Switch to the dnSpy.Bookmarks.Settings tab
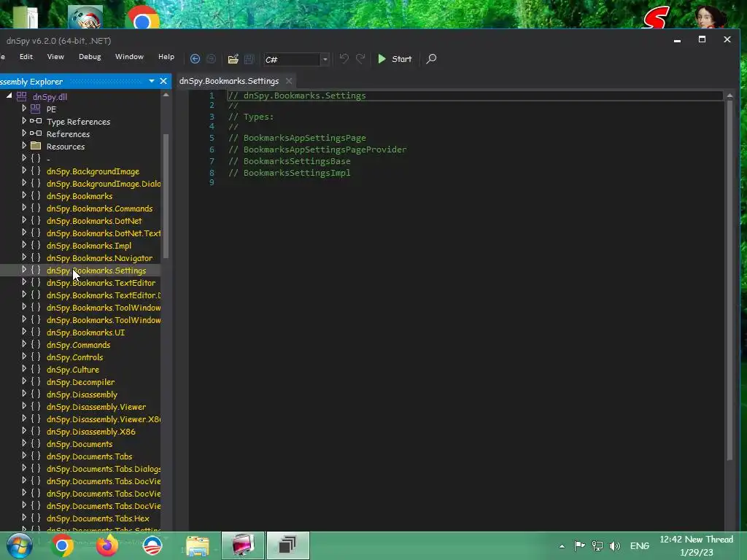 229,81
